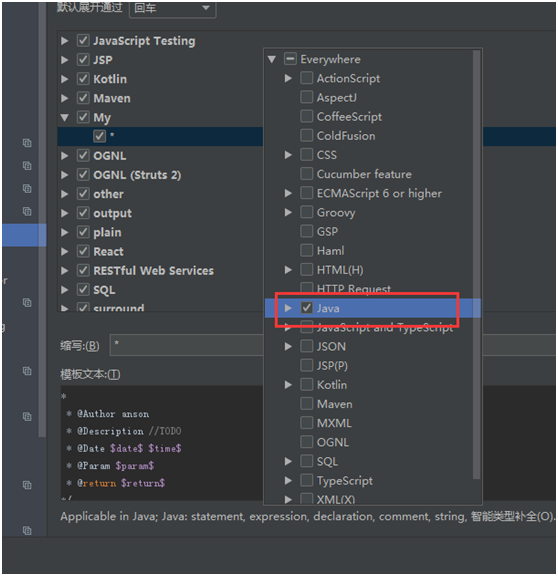
Task: Expand the Java context node
Action: pos(288,308)
